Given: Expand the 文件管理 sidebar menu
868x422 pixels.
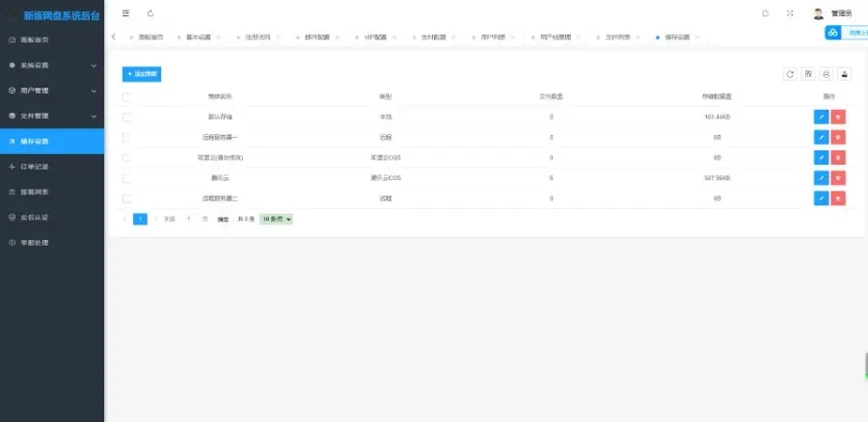Looking at the screenshot, I should click(x=52, y=117).
